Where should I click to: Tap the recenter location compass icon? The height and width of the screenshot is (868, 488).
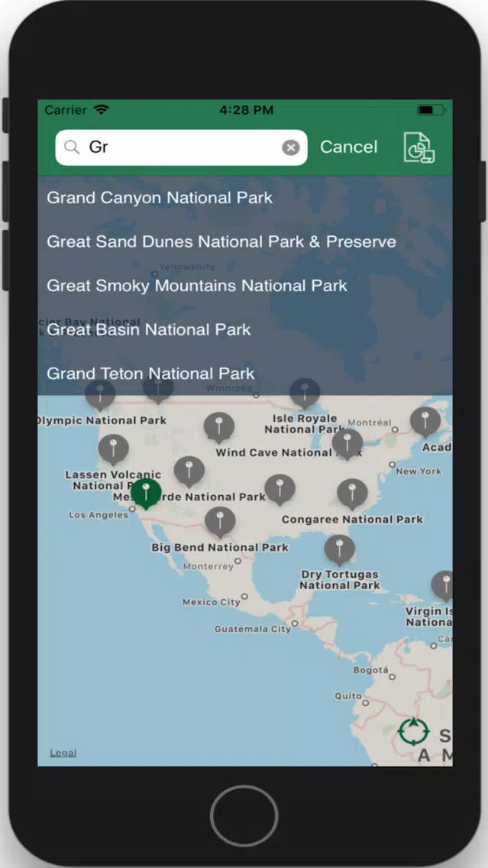pos(414,732)
